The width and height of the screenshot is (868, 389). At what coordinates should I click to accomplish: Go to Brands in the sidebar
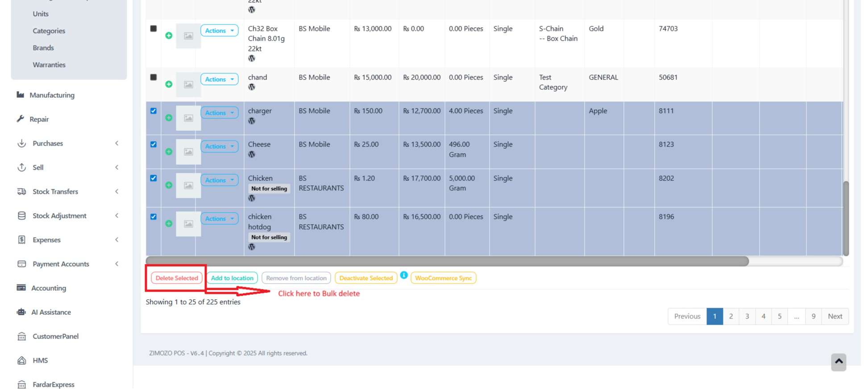click(43, 48)
